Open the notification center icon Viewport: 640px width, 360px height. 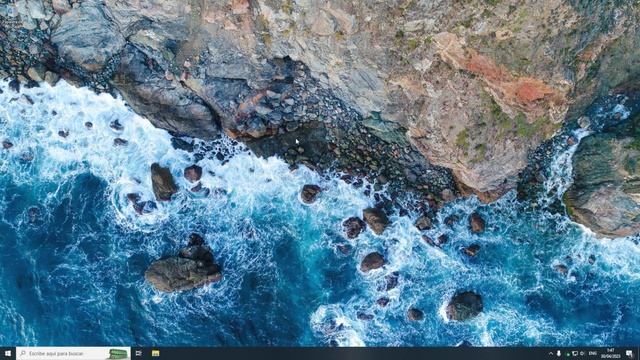pyautogui.click(x=629, y=353)
